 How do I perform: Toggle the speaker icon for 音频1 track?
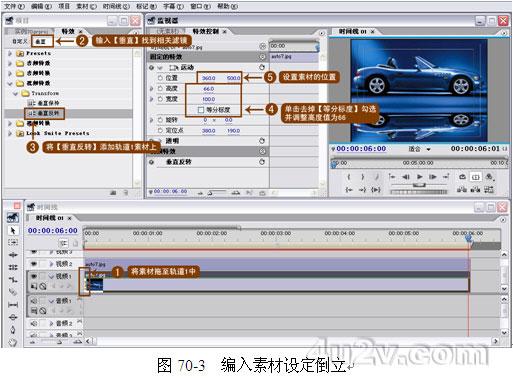pyautogui.click(x=34, y=301)
